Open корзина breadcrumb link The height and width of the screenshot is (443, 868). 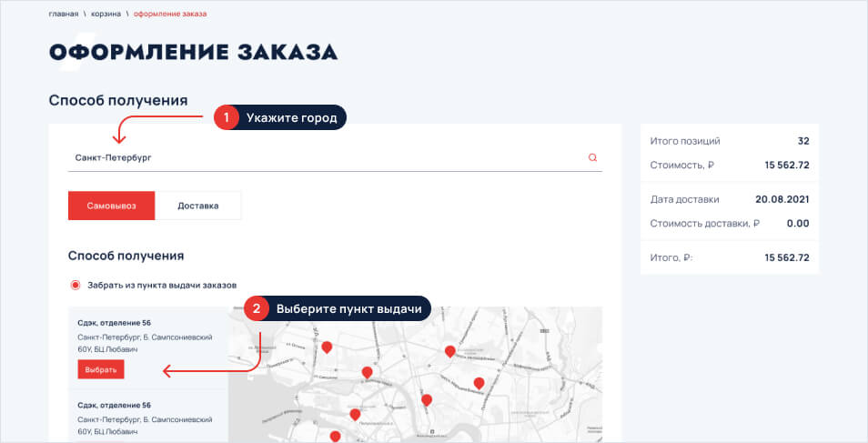tap(107, 15)
